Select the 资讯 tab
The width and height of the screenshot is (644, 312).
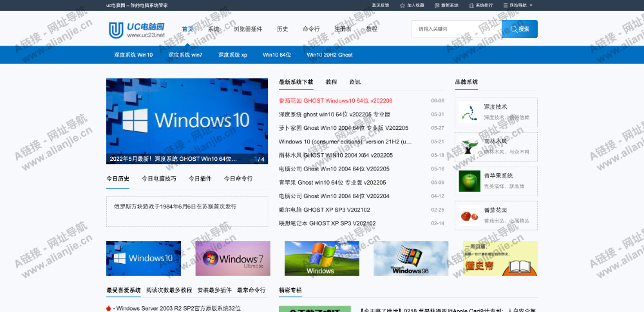click(x=355, y=82)
